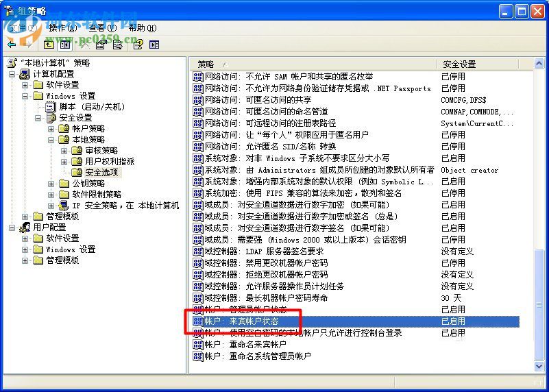Click the "本地计算机" 策略 root icon
Image resolution: width=549 pixels, height=392 pixels.
pyautogui.click(x=12, y=63)
